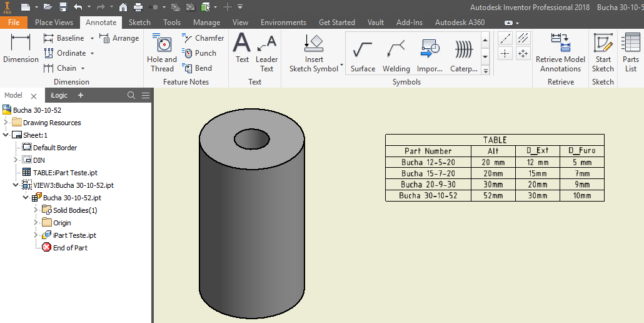The height and width of the screenshot is (323, 644).
Task: Expand the Solid Bodies(1) node
Action: (36, 210)
